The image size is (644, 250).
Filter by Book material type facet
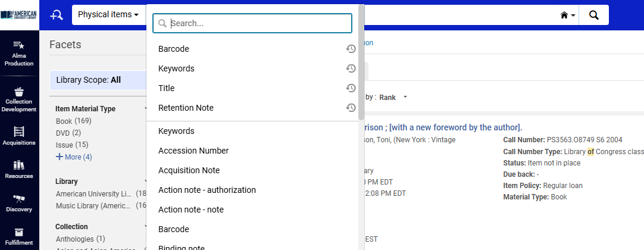[x=64, y=121]
